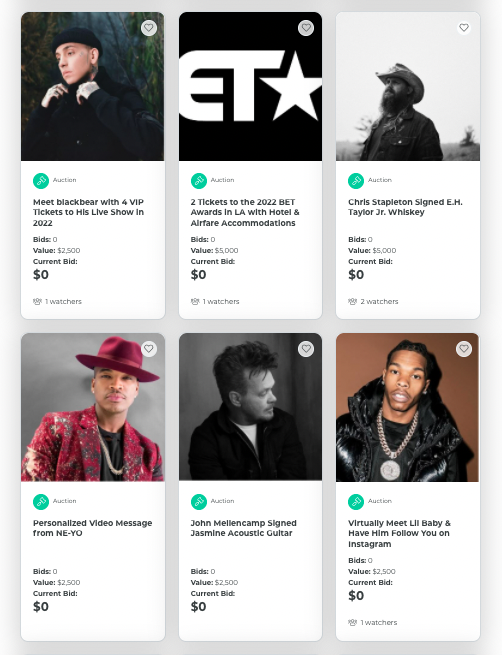Open '2 Tickets to the 2022 BET Awards' listing
The height and width of the screenshot is (655, 502).
[245, 212]
